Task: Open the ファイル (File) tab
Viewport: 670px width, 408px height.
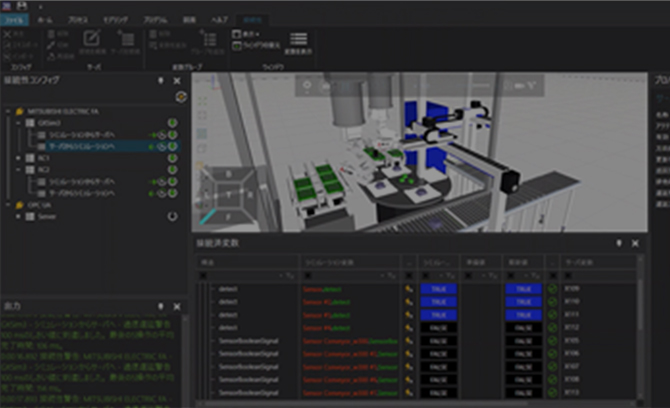Action: 14,19
